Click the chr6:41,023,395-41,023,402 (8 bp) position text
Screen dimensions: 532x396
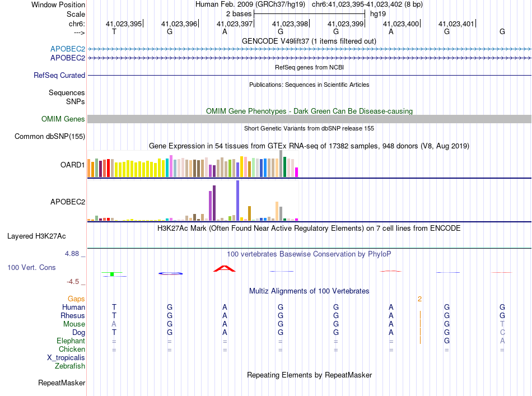pyautogui.click(x=367, y=4)
